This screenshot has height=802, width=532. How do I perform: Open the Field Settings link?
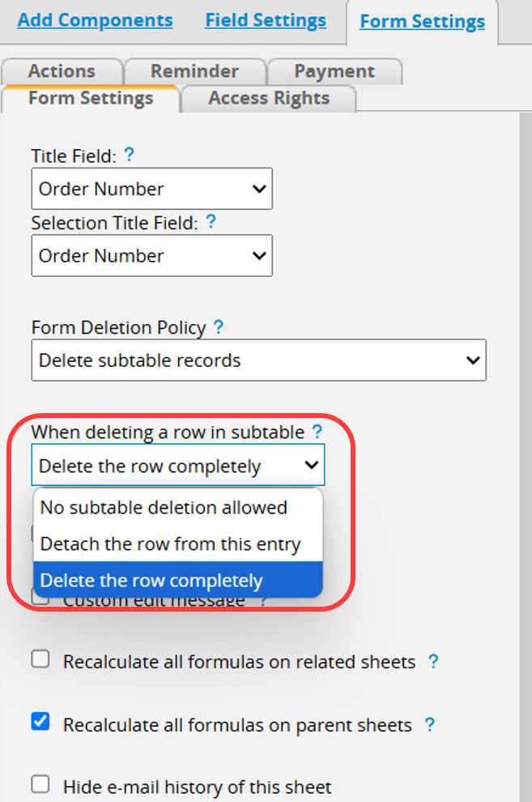266,20
